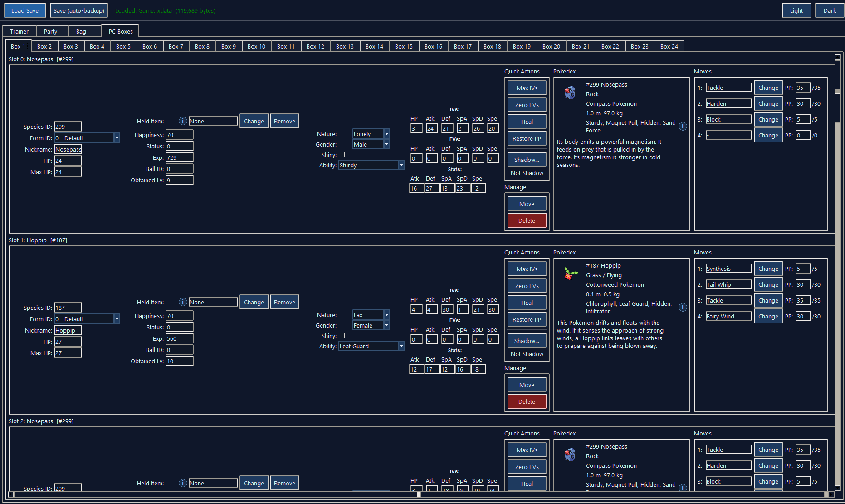Click the held item info icon for Nosepass

(183, 121)
